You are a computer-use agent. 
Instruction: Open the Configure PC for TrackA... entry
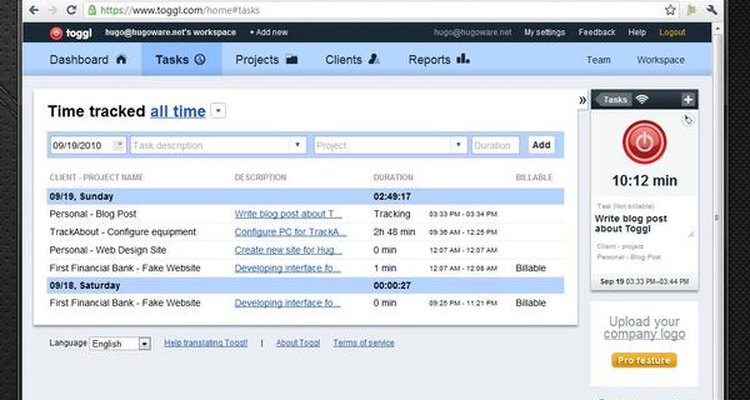coord(290,232)
